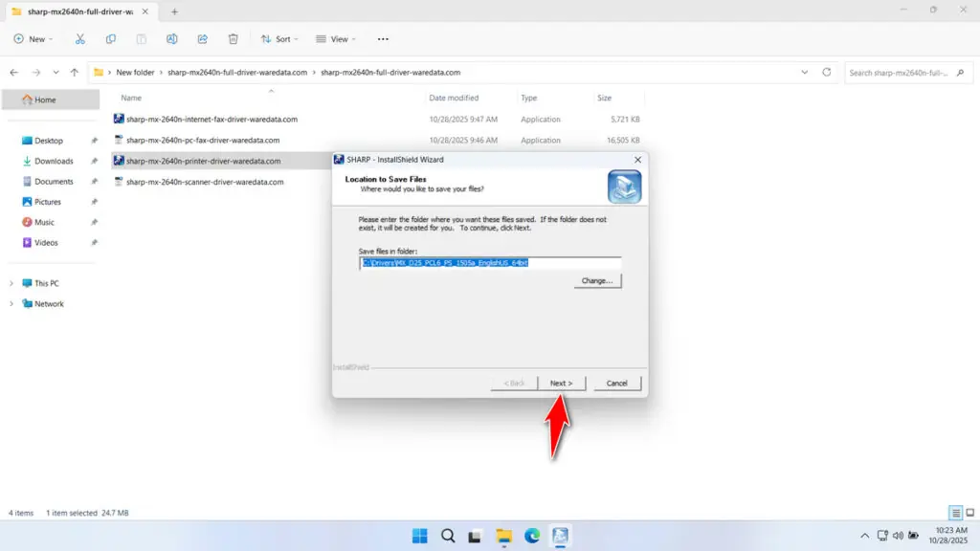The width and height of the screenshot is (980, 551).
Task: Launch Microsoft Edge from the taskbar
Action: pyautogui.click(x=532, y=536)
